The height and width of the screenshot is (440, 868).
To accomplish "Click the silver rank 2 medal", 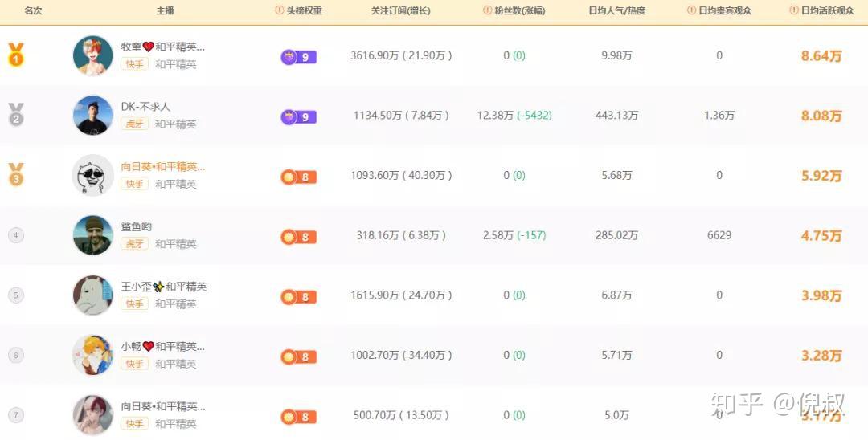I will click(16, 115).
